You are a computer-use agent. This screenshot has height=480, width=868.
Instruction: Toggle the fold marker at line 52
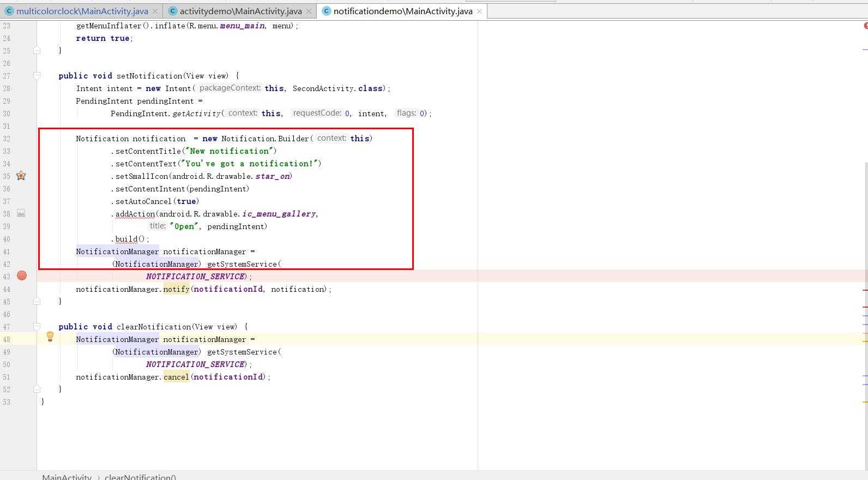(37, 389)
